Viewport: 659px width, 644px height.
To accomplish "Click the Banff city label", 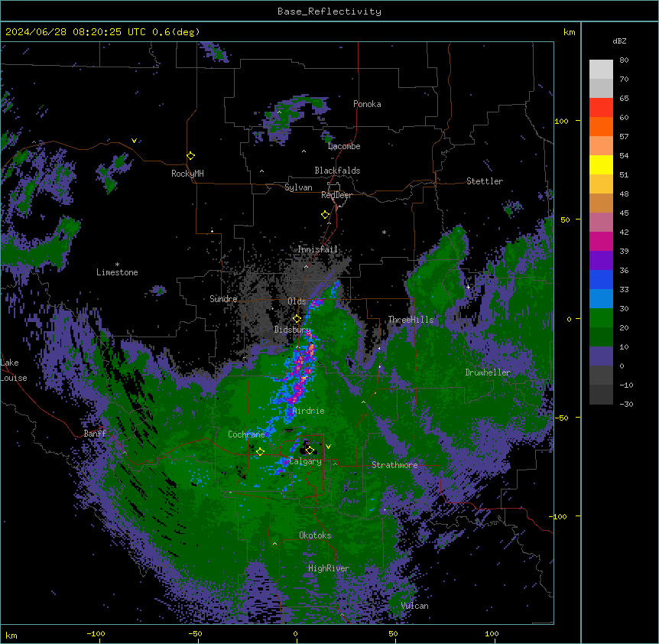I will 95,434.
